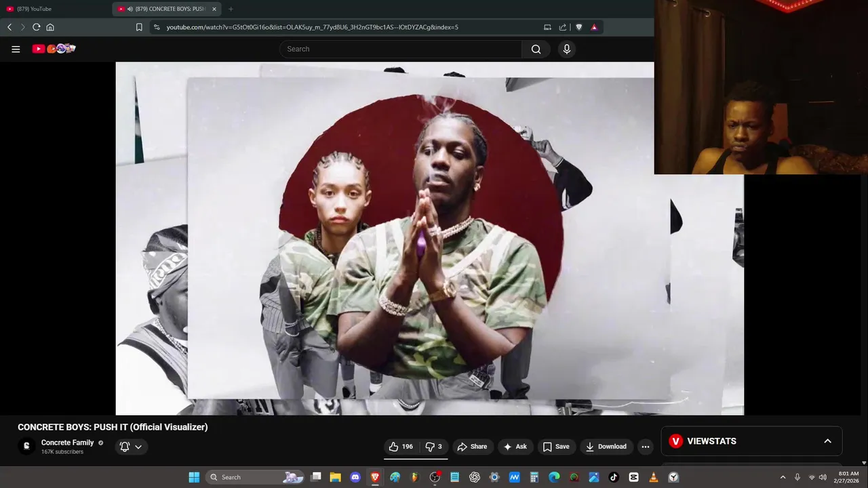Close the CONCRETE BOYS tab
This screenshot has width=868, height=488.
coord(214,9)
